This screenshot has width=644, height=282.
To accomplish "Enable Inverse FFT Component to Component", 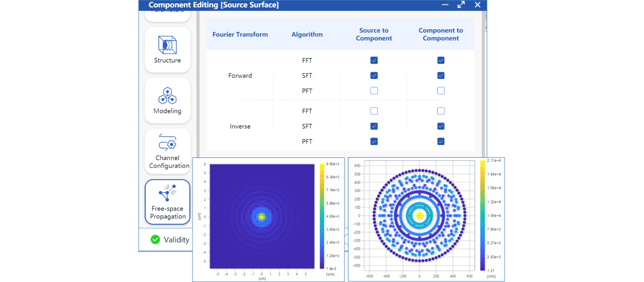I will click(441, 111).
